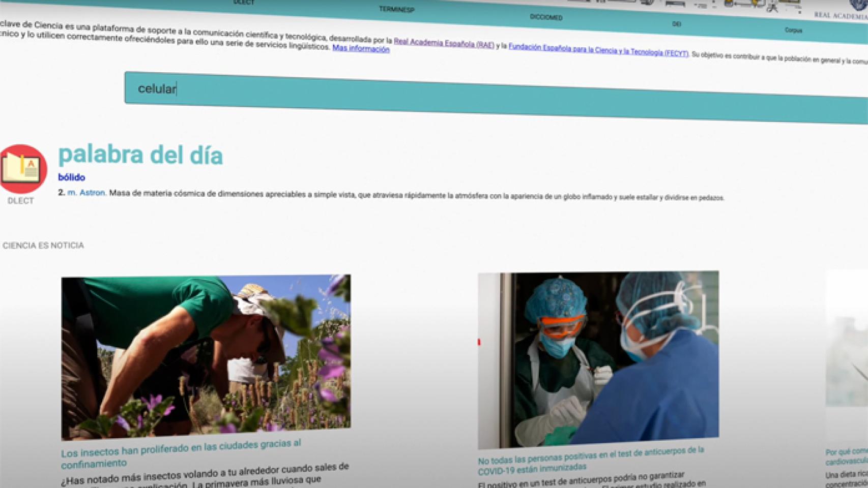
Task: Click the 'palabra del día' heading
Action: pos(140,155)
